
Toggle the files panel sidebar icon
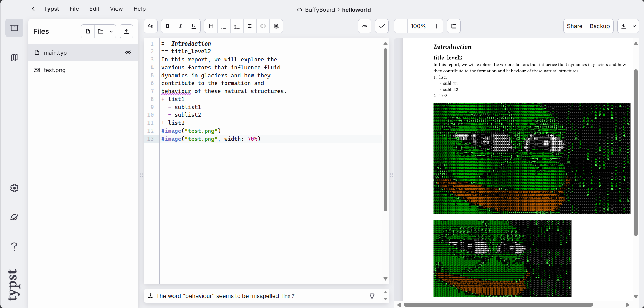click(x=14, y=28)
